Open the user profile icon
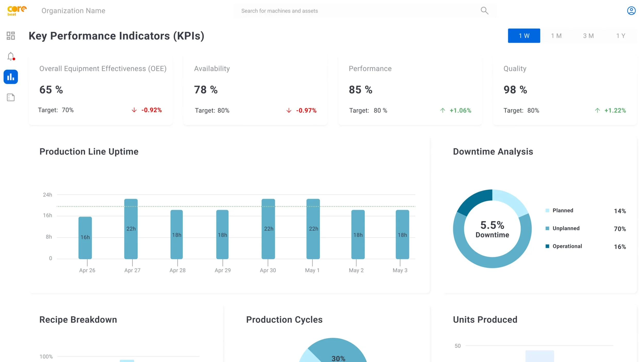Viewport: 644px width, 362px height. coord(631,11)
